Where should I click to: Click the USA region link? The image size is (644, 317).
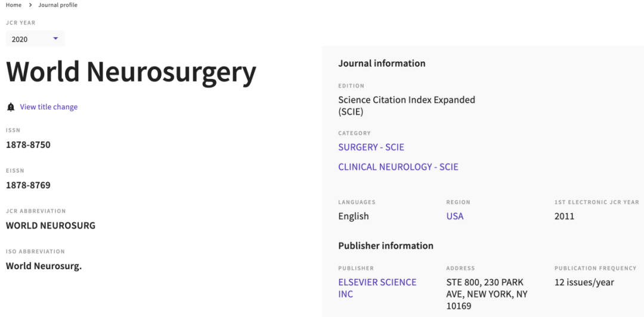click(x=455, y=216)
